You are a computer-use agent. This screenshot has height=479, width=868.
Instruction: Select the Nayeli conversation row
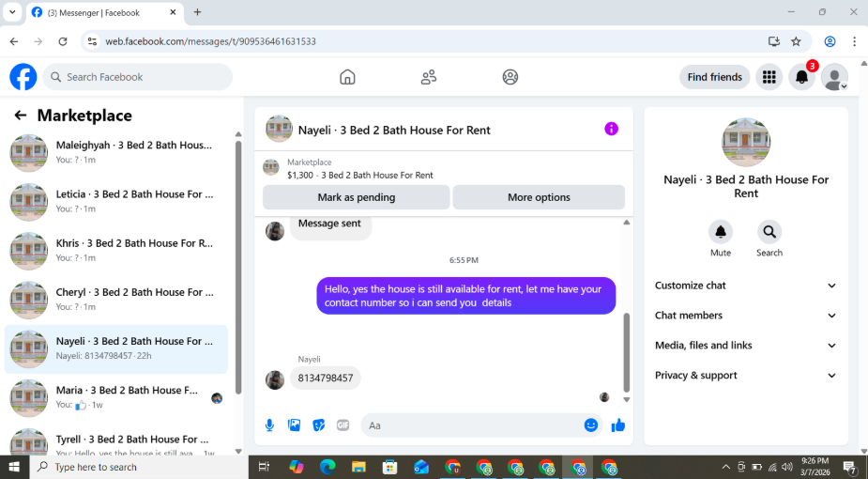click(116, 348)
